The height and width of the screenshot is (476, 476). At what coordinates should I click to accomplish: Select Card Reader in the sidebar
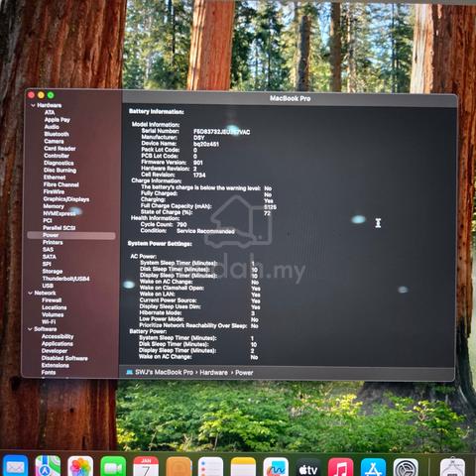59,149
